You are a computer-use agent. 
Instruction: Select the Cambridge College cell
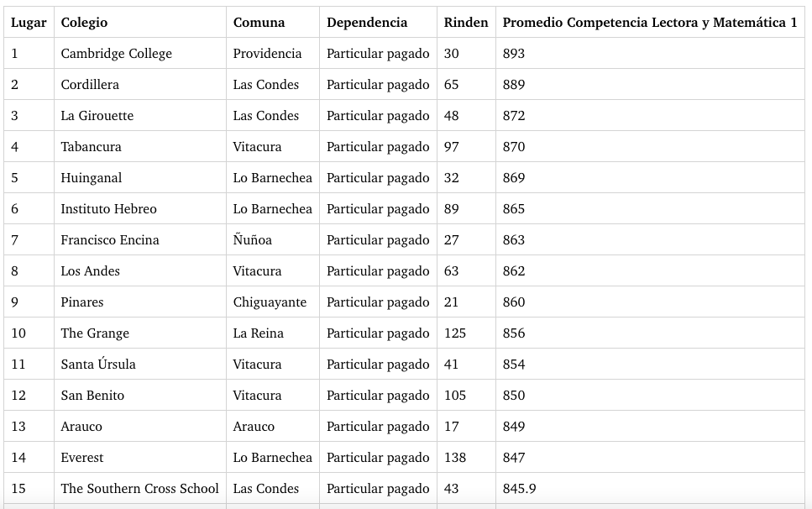(116, 54)
